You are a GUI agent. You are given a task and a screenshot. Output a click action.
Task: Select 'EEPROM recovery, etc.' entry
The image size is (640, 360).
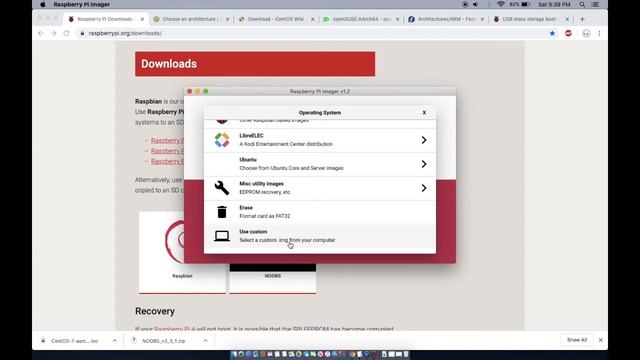point(320,188)
